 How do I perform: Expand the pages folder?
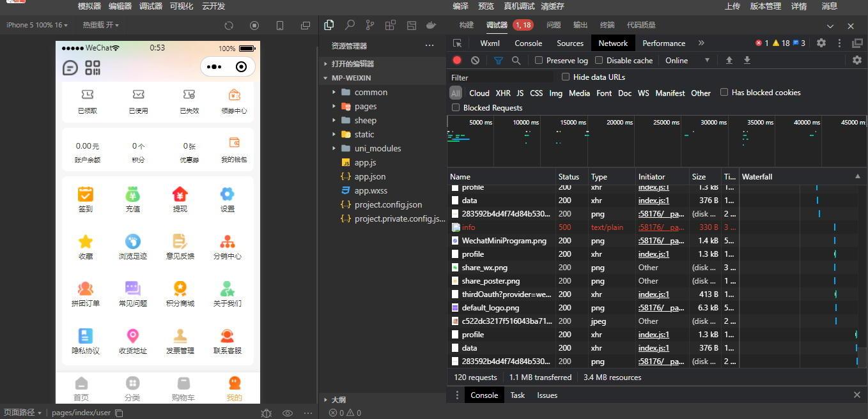365,106
